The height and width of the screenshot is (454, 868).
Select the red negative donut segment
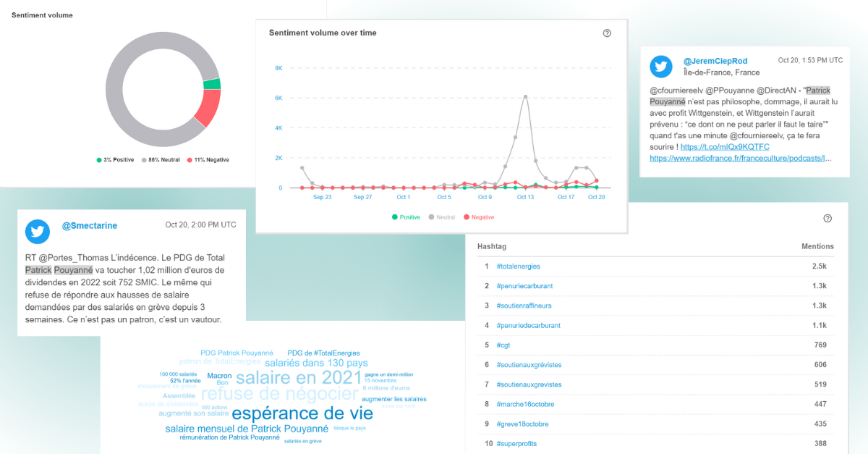[x=208, y=109]
